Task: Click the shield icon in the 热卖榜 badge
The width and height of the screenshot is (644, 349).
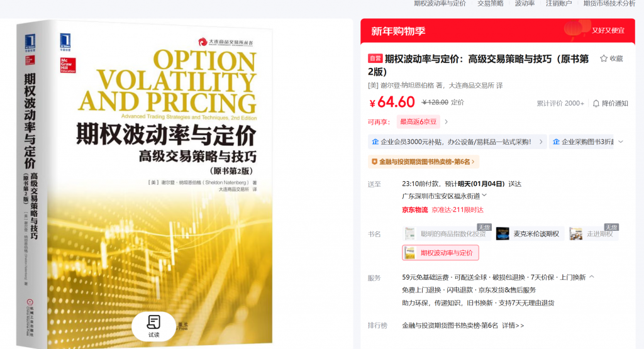Action: point(374,162)
